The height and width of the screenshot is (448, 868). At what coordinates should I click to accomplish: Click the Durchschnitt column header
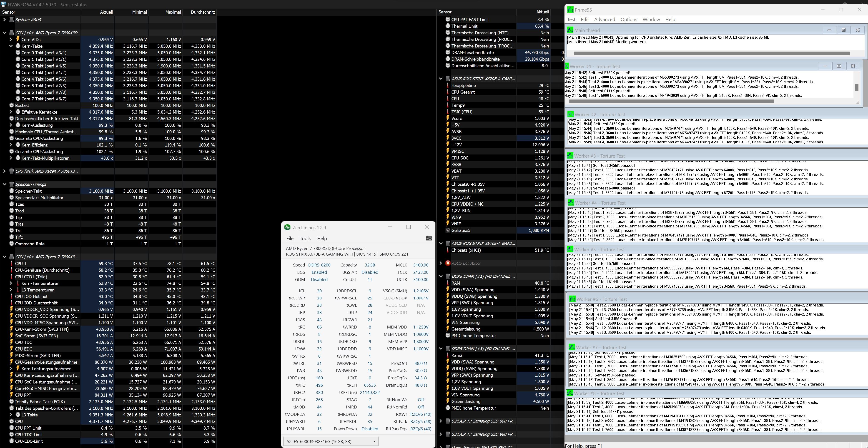[x=199, y=12]
